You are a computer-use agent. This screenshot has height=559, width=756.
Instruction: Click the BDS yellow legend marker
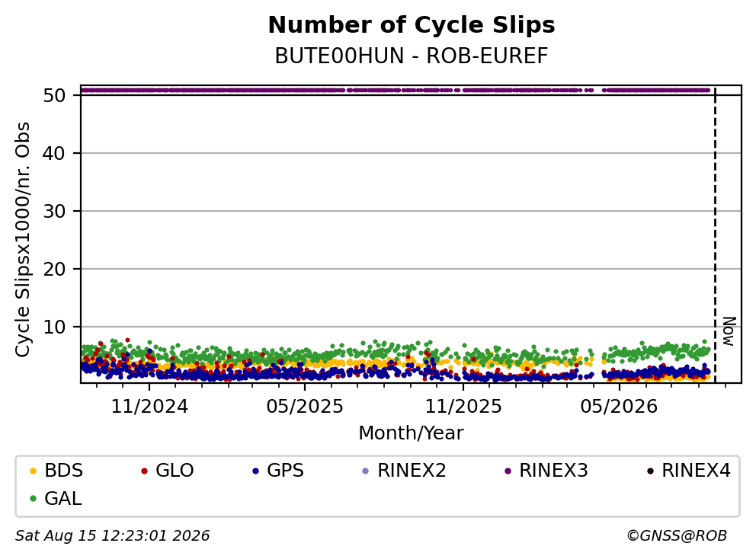coord(34,471)
